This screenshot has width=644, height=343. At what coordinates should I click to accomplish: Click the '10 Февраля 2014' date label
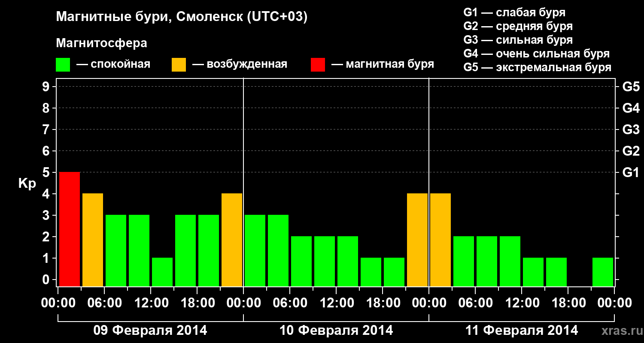336,331
